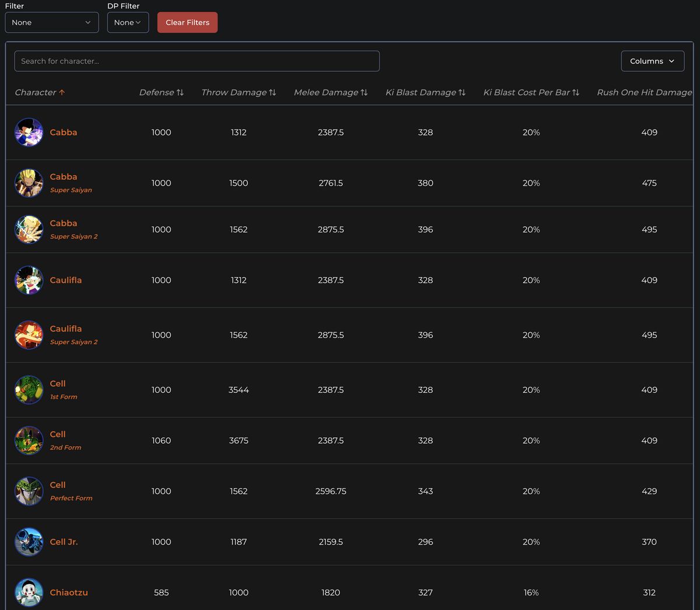The height and width of the screenshot is (610, 700).
Task: Click the character search input field
Action: [197, 61]
